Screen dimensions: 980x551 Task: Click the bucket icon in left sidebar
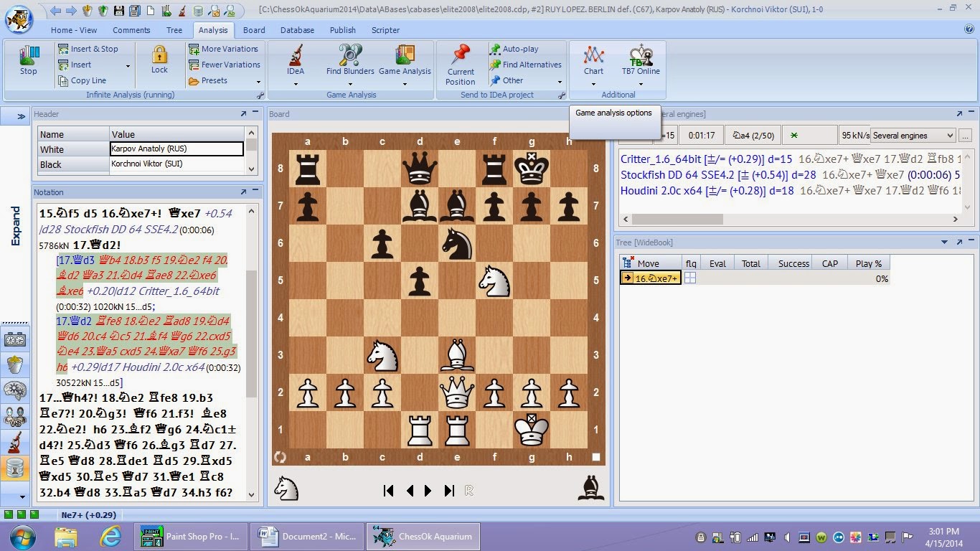coord(15,364)
